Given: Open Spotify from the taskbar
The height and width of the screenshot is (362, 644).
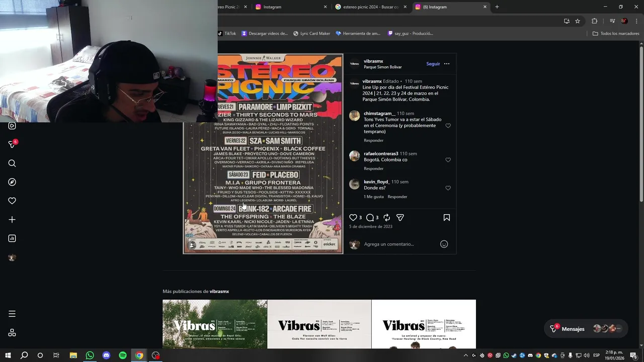Looking at the screenshot, I should point(123,355).
